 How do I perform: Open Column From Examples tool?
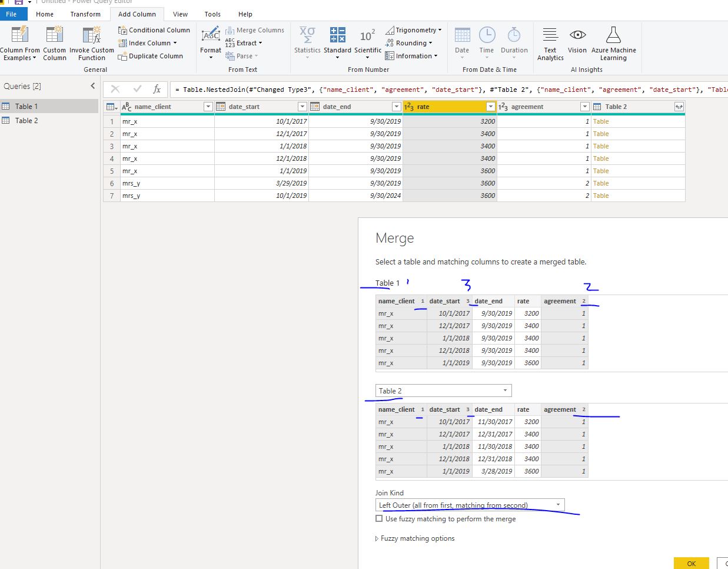(19, 43)
